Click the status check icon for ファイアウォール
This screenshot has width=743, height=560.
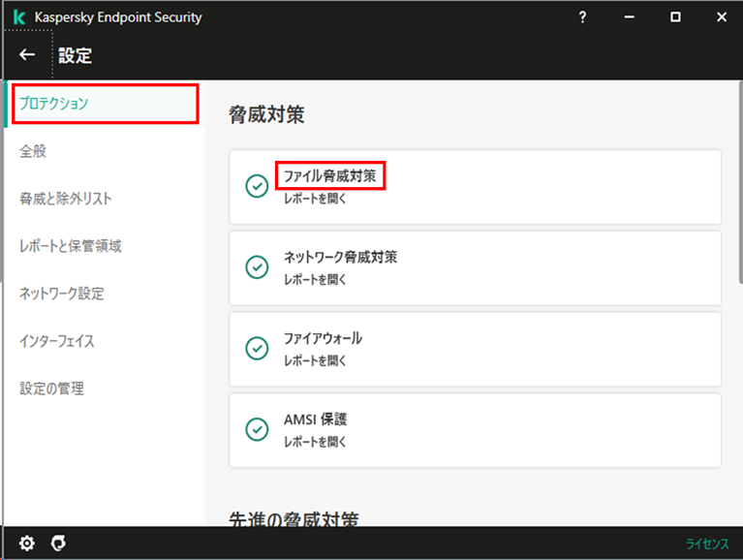pyautogui.click(x=257, y=348)
